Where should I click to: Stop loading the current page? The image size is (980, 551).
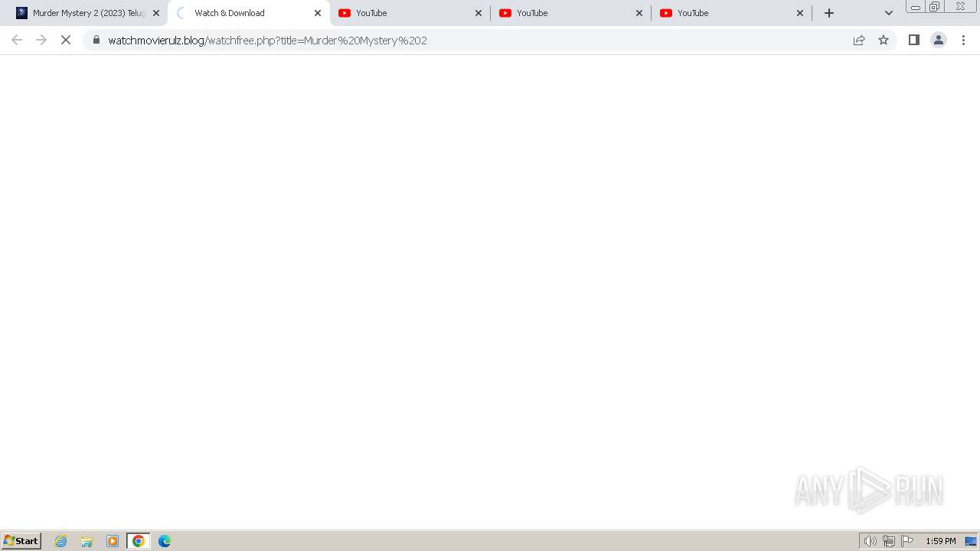[x=66, y=40]
